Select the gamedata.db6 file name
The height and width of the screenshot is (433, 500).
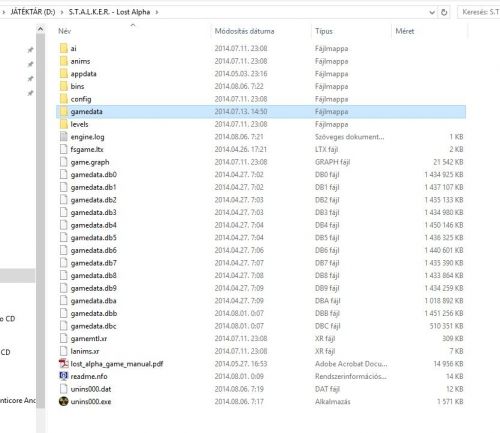(94, 250)
